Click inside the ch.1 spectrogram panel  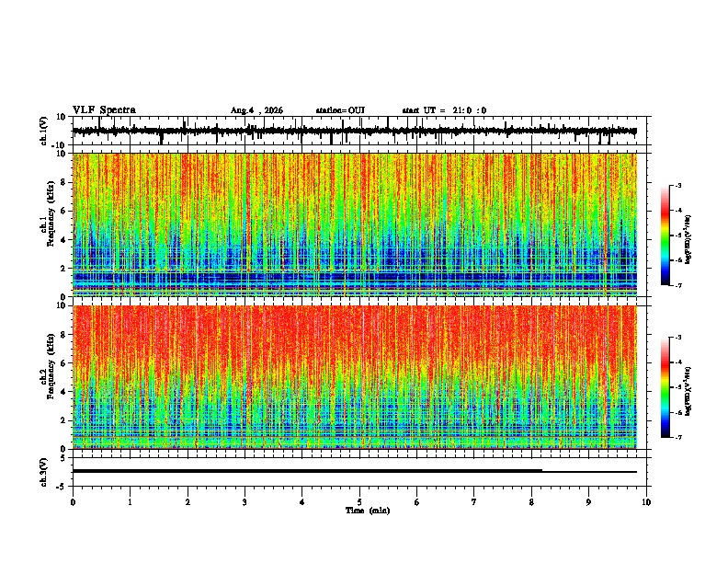click(x=355, y=224)
